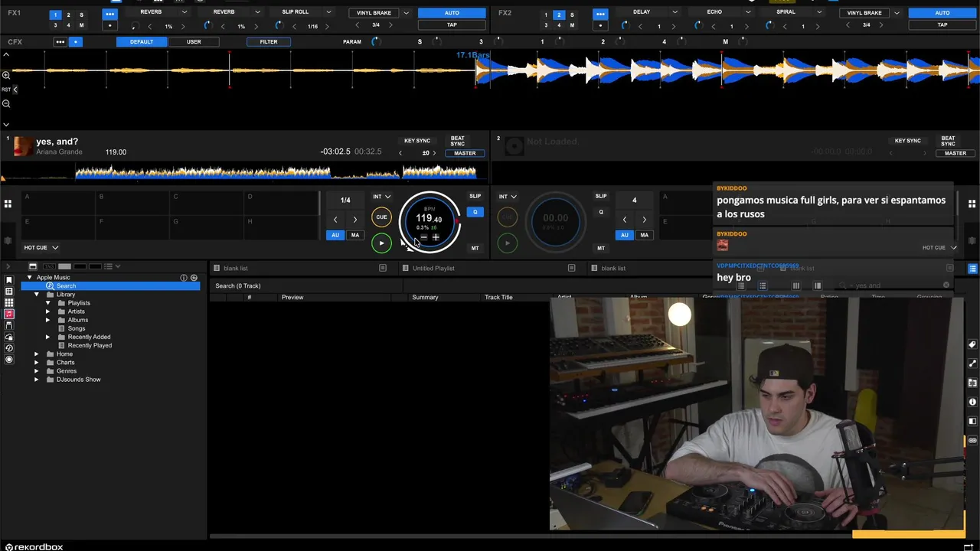Viewport: 980px width, 551px height.
Task: Toggle MASTER button on deck 1
Action: coord(465,153)
